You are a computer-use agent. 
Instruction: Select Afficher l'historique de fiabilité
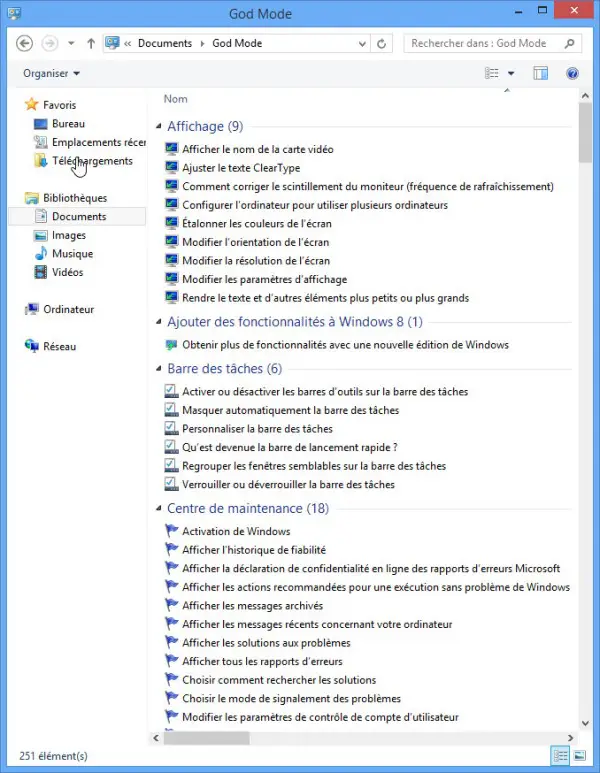point(254,550)
